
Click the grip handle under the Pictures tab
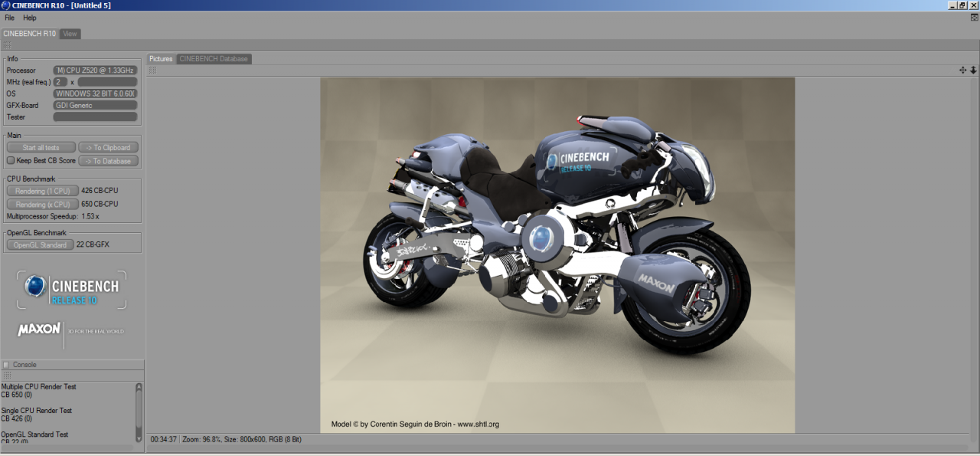tap(152, 71)
